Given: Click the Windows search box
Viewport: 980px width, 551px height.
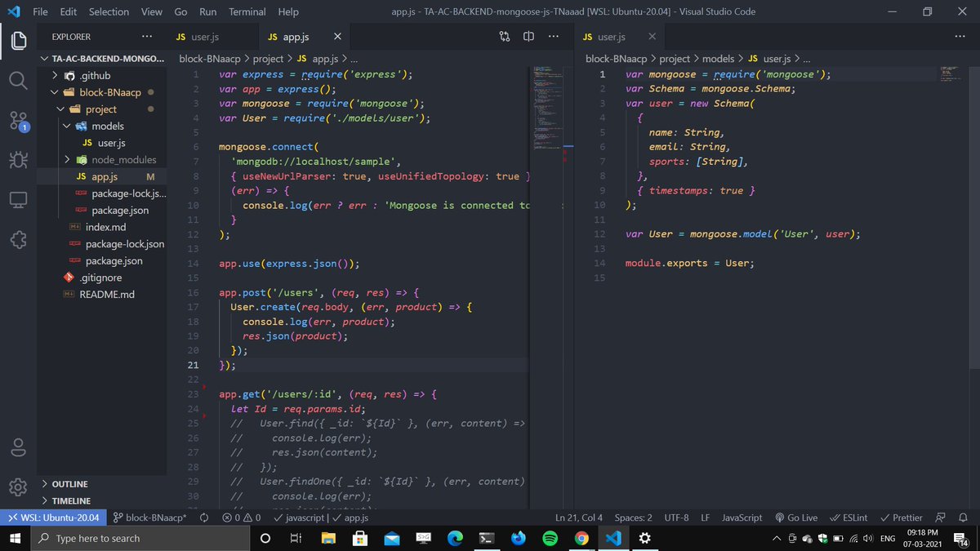Looking at the screenshot, I should click(x=142, y=539).
